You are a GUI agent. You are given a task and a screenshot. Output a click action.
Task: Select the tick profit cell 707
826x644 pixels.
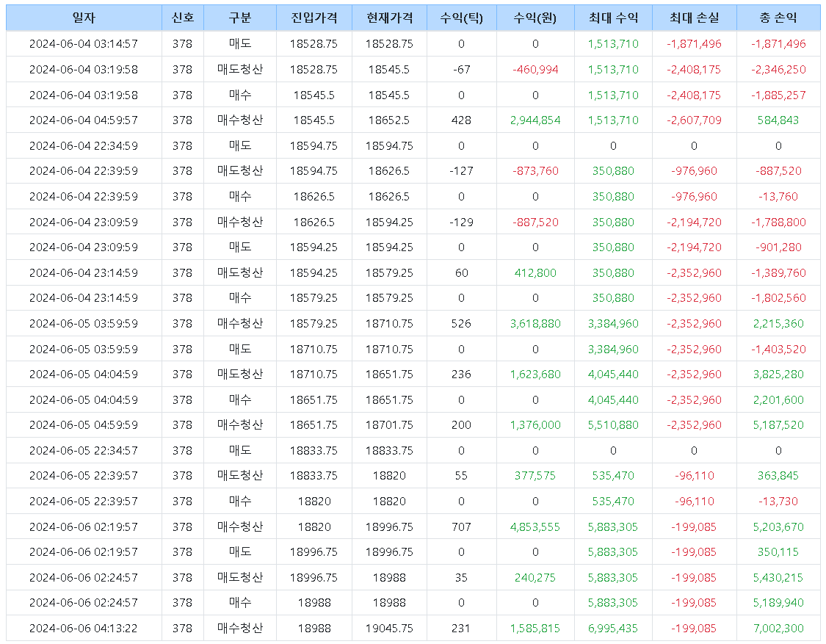461,527
